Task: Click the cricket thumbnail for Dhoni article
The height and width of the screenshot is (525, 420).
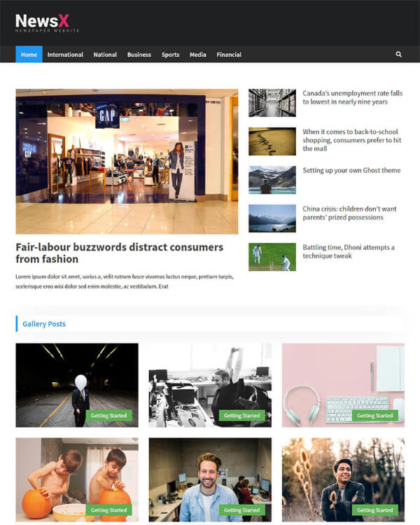Action: (272, 257)
